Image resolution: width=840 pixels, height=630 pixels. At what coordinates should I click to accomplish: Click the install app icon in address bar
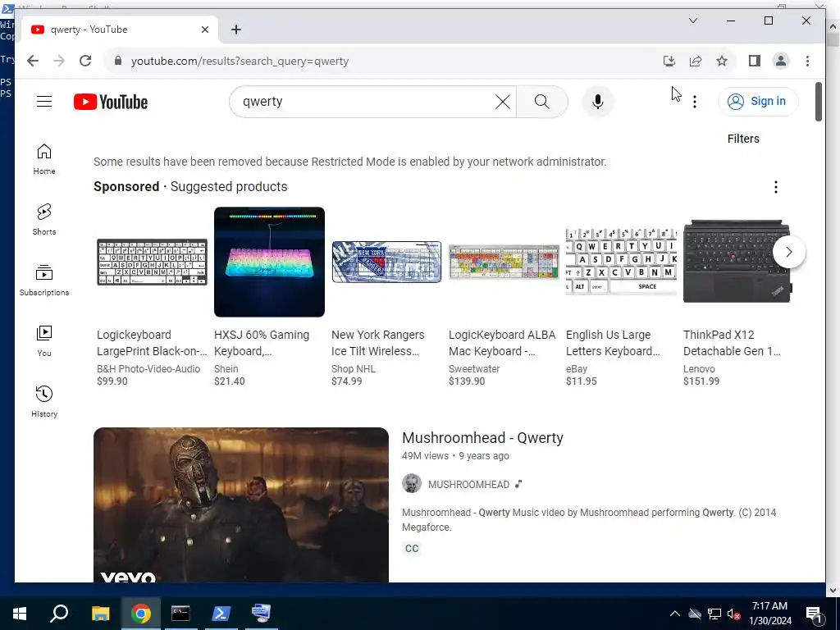(669, 61)
